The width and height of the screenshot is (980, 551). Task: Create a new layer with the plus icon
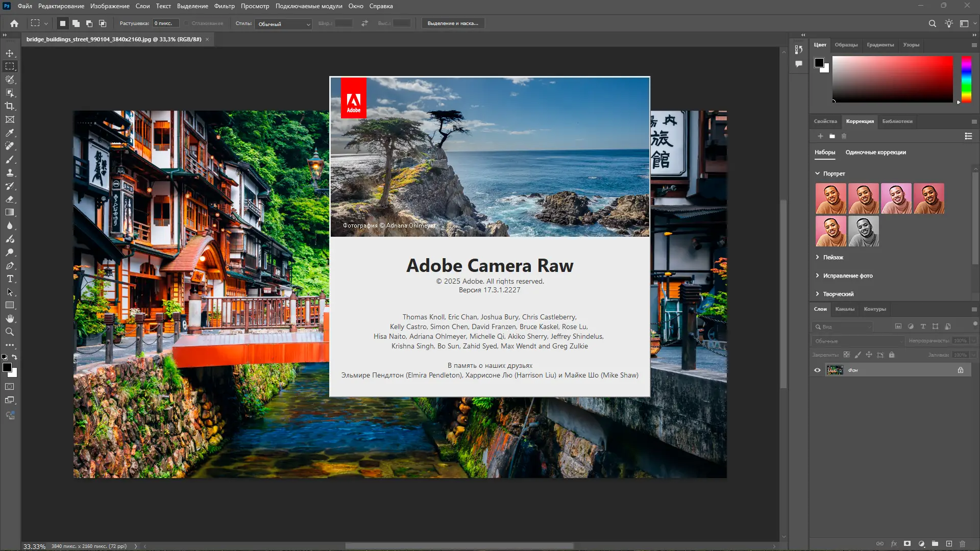(x=948, y=544)
